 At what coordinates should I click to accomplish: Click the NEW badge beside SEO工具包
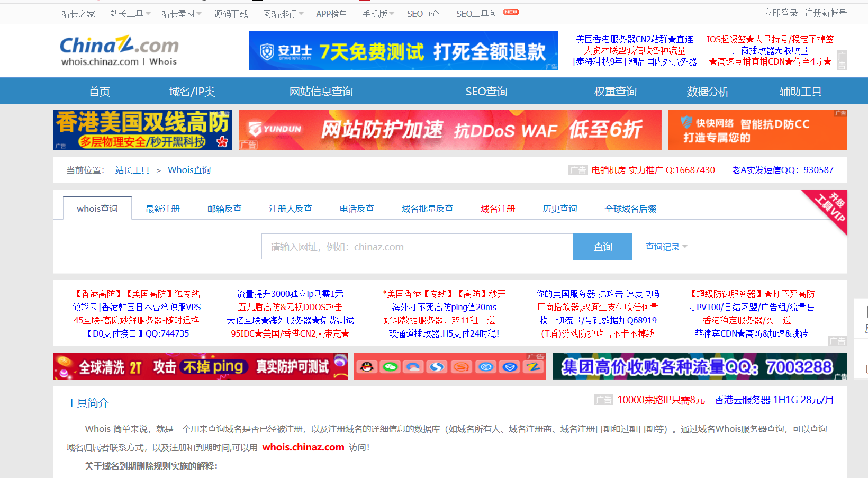510,11
